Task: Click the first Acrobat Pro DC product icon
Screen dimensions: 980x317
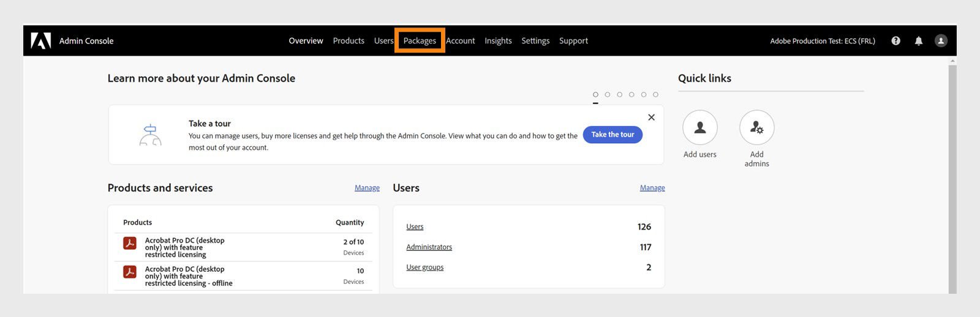Action: [130, 243]
